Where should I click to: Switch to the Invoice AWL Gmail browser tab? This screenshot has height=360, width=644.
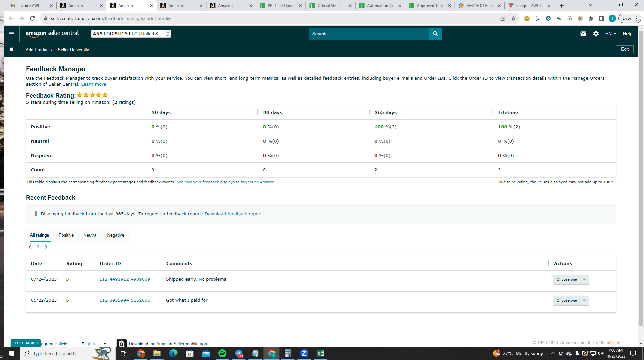[31, 6]
